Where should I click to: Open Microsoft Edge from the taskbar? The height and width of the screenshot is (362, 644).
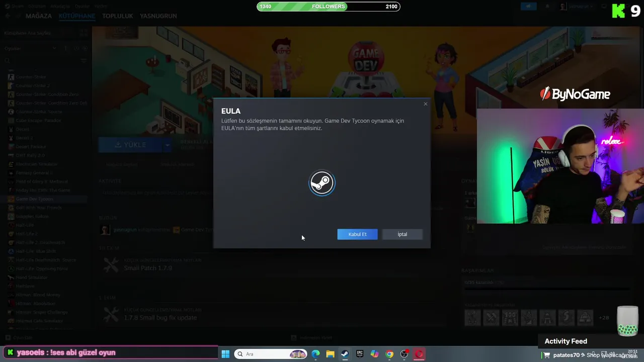click(315, 354)
